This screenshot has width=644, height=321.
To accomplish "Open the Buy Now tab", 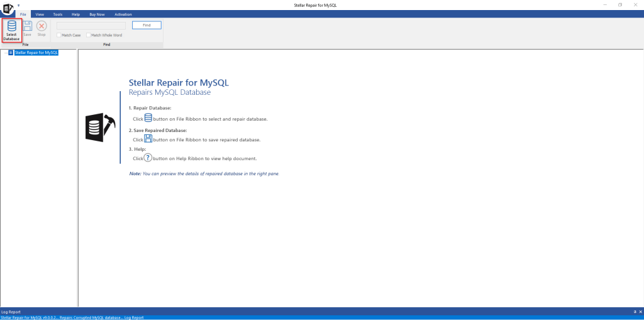I will [x=97, y=14].
